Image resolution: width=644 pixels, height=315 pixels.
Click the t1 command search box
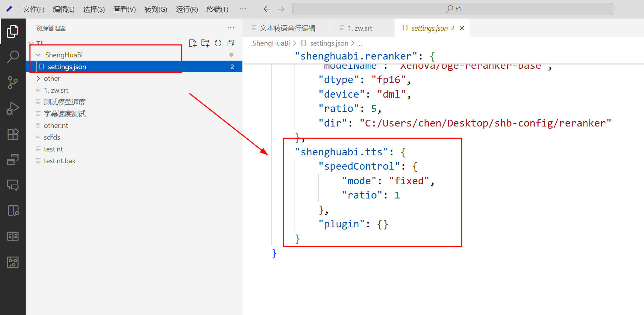click(x=452, y=9)
